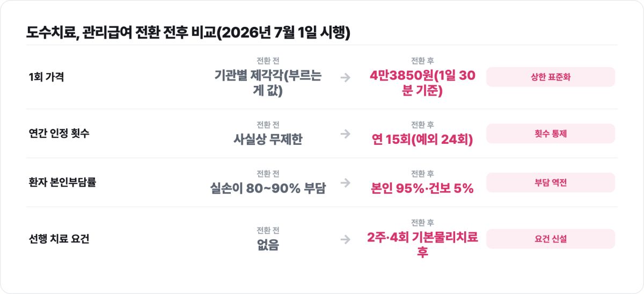644x294 pixels.
Task: Select the 연 15회(예외 24회) value
Action: point(422,139)
